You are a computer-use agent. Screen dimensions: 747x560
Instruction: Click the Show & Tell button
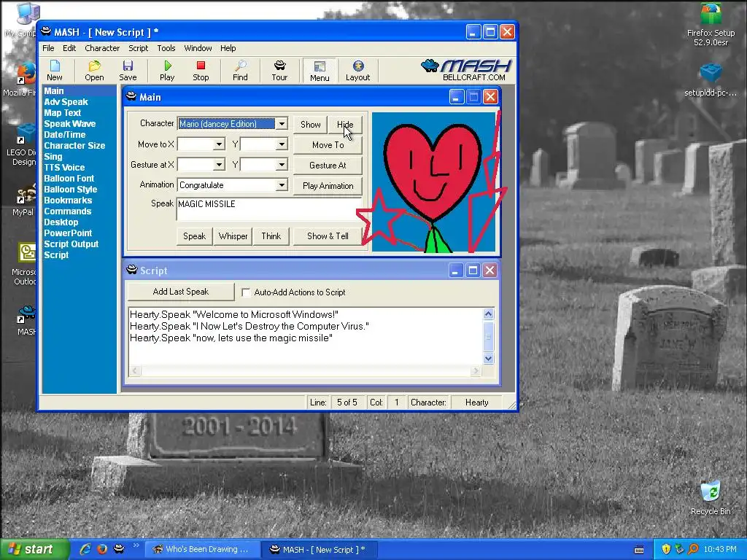pyautogui.click(x=328, y=236)
